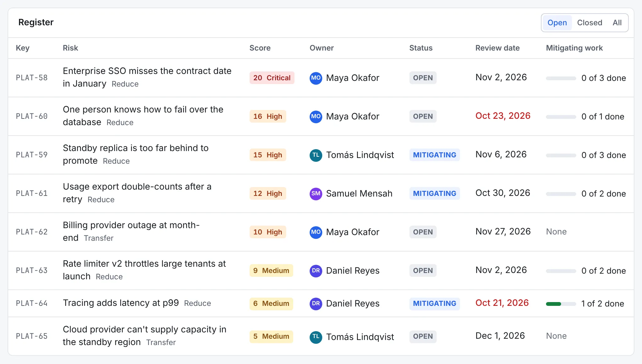
Task: Click Maya Okafor avatar in PLAT-62 row
Action: tap(316, 232)
